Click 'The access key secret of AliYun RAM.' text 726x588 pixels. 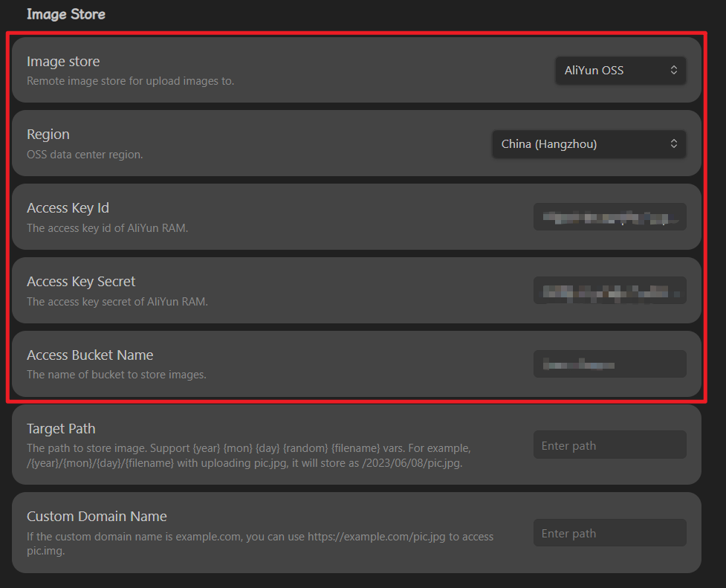(117, 302)
